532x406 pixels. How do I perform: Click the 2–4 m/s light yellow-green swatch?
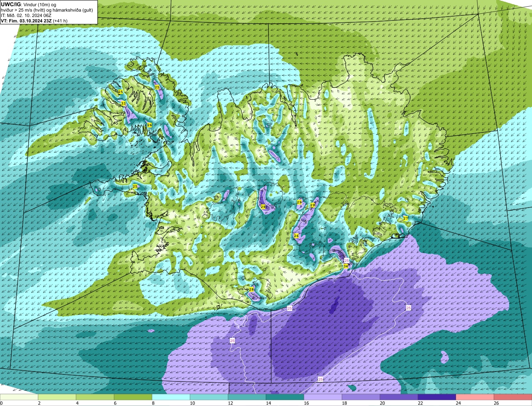tap(57, 397)
